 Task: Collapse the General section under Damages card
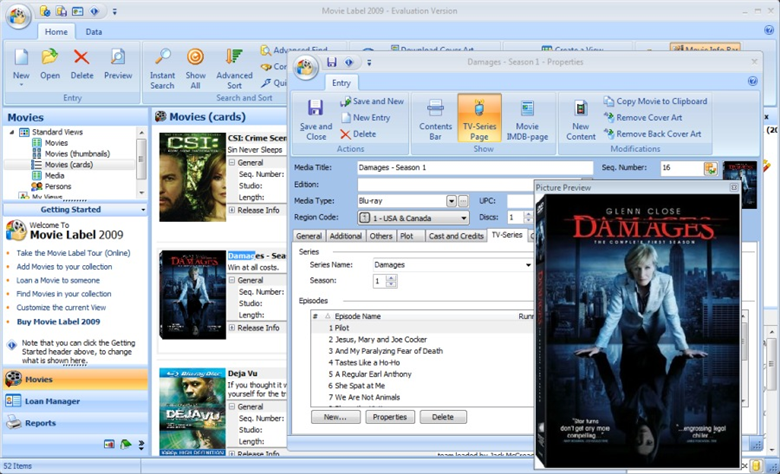coord(232,281)
